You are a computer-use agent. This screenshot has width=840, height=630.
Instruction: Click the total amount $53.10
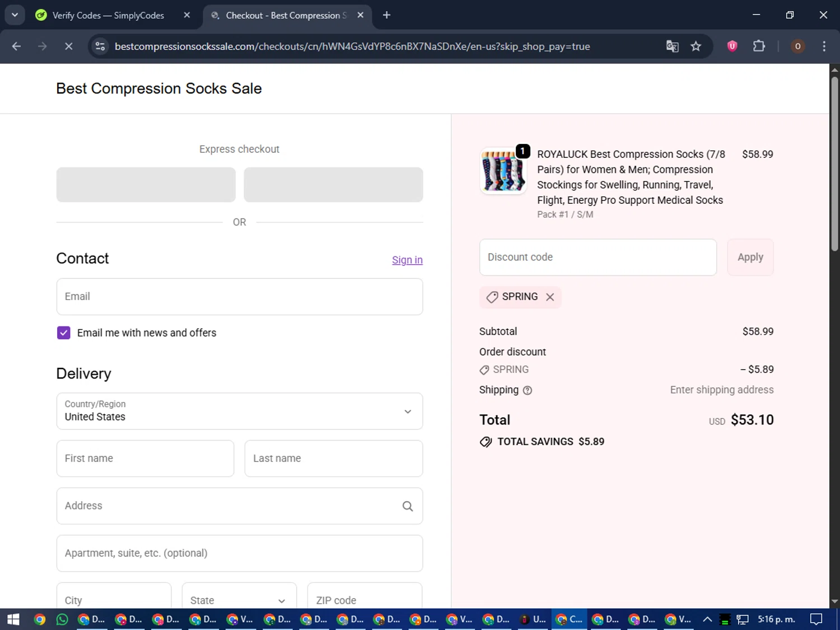752,420
